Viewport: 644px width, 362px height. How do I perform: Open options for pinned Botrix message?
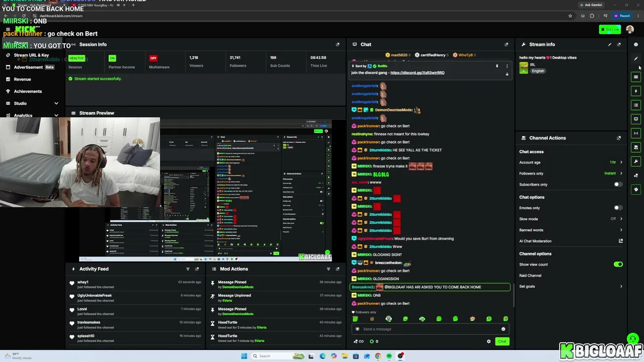pyautogui.click(x=507, y=66)
